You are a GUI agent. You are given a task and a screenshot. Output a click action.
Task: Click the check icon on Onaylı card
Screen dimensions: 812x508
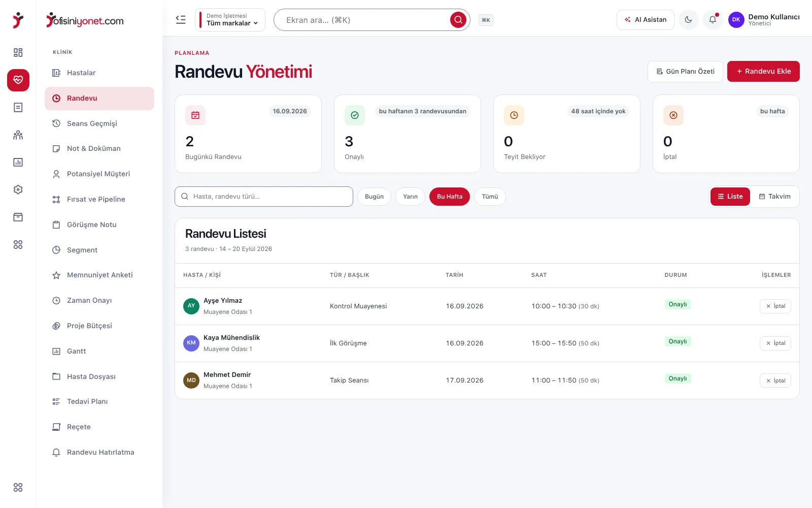355,115
